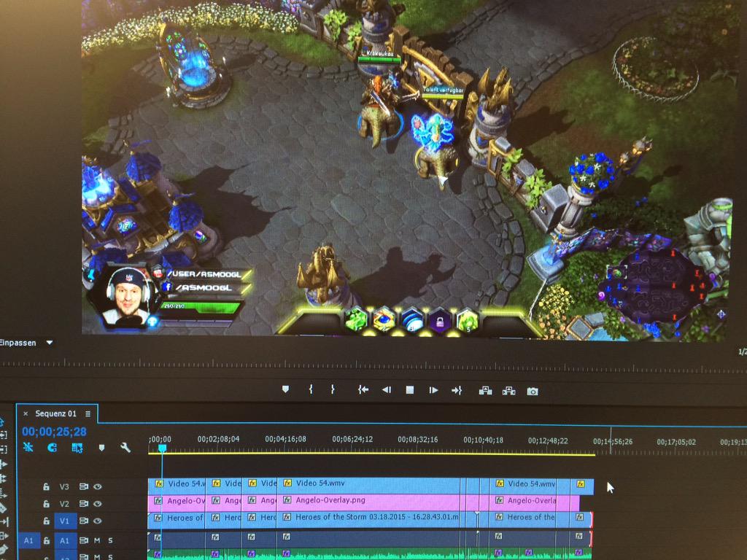747x560 pixels.
Task: Target the V2 track header
Action: pyautogui.click(x=64, y=504)
